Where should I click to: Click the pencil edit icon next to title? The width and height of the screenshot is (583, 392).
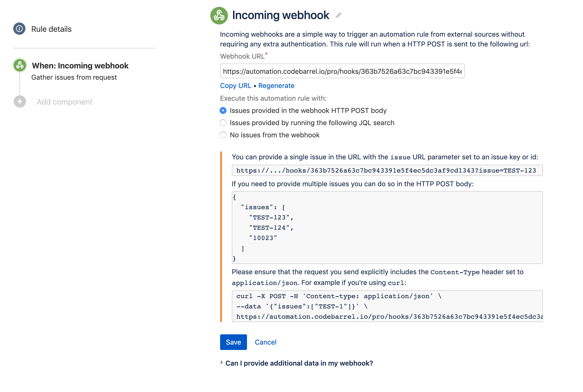coord(338,15)
